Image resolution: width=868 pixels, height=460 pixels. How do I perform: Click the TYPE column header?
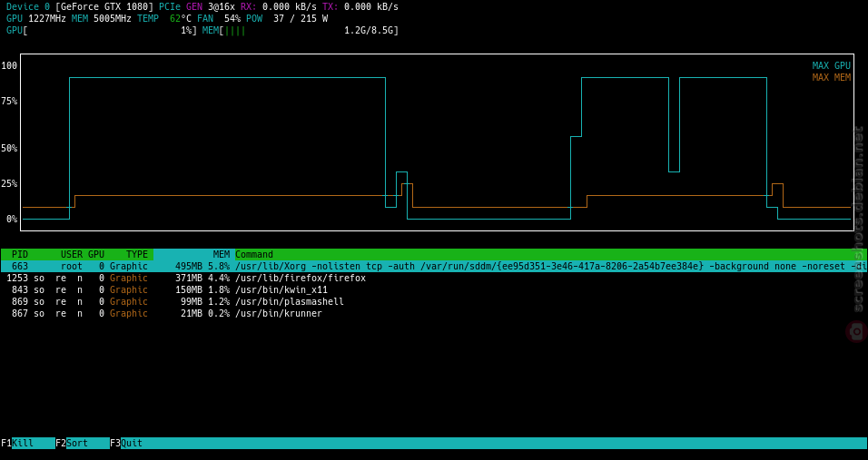tap(137, 254)
